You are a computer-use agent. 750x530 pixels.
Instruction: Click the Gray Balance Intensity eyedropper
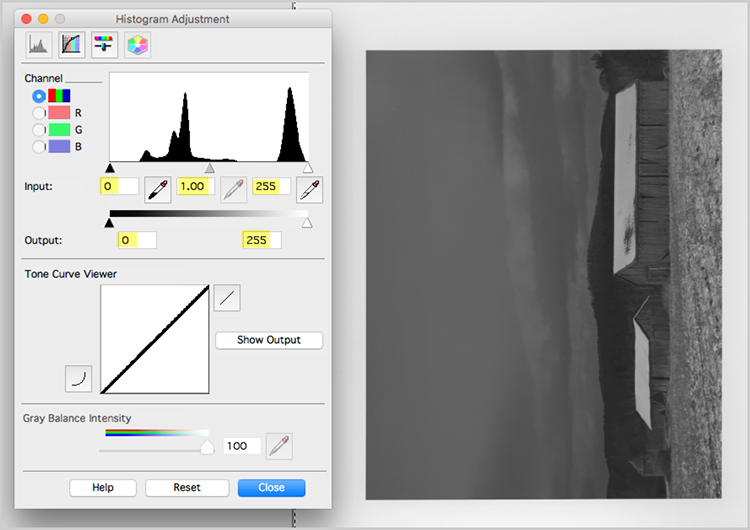(279, 446)
